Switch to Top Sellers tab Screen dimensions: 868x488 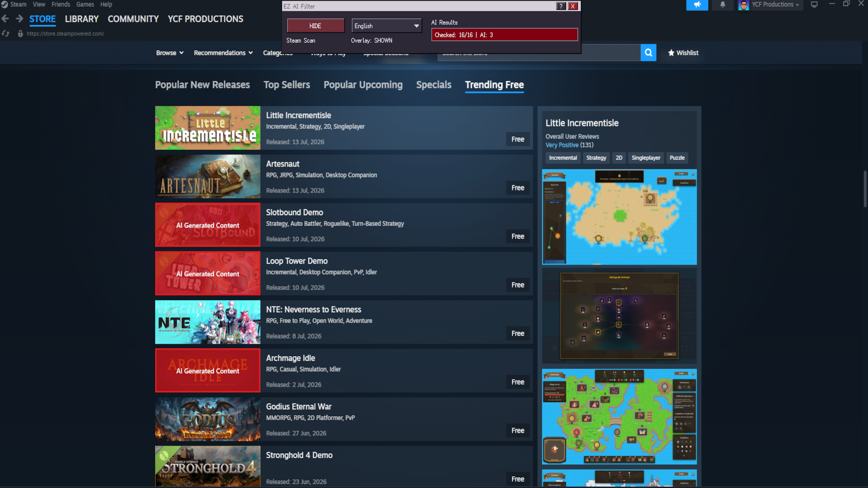287,85
